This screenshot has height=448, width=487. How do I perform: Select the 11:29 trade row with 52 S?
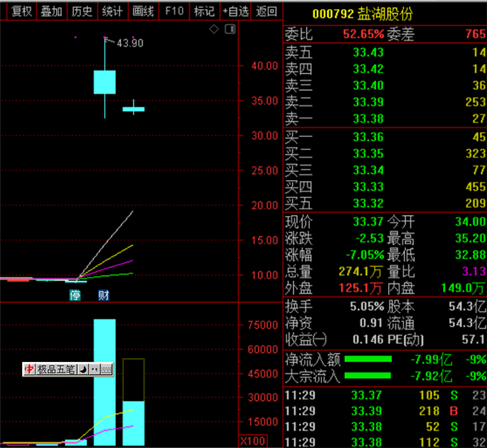[x=385, y=427]
